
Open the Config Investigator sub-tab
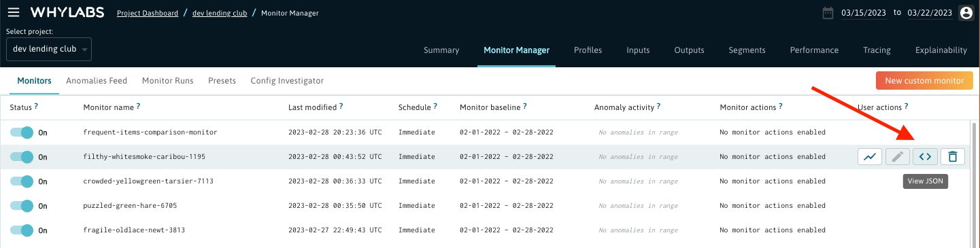tap(287, 81)
